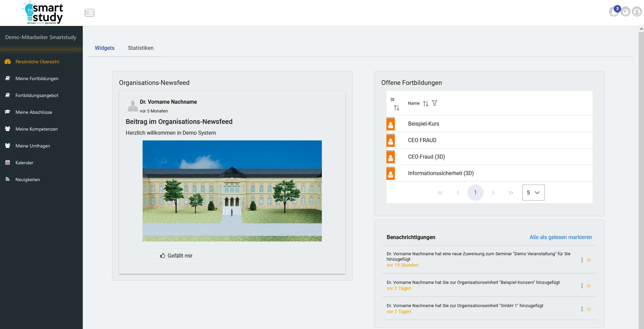644x329 pixels.
Task: Click the orange status icon for Beispiel-Kurs
Action: click(390, 124)
